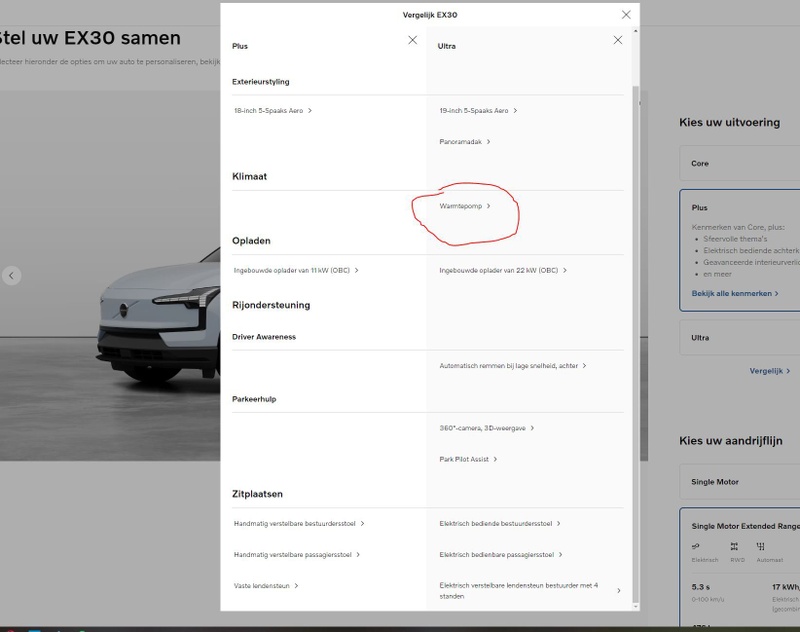
Task: Remove the Ultra column from comparison
Action: 618,40
